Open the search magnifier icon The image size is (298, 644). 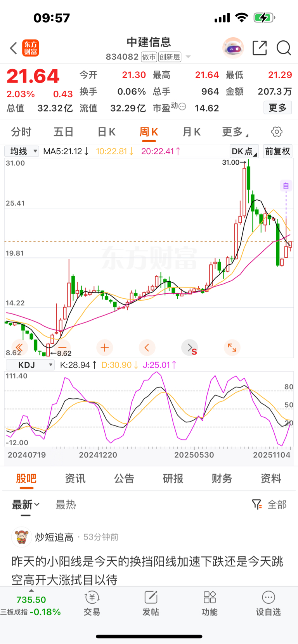coord(284,48)
